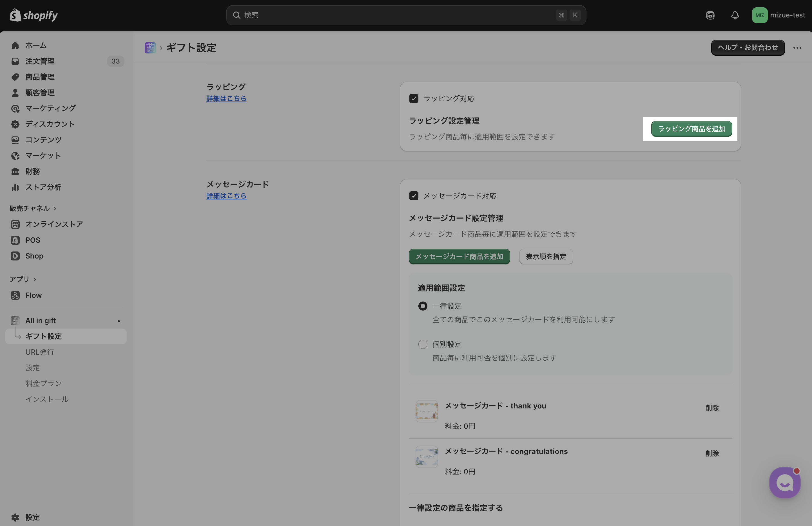Expand the 販売チャネル section chevron
This screenshot has height=526, width=812.
55,208
